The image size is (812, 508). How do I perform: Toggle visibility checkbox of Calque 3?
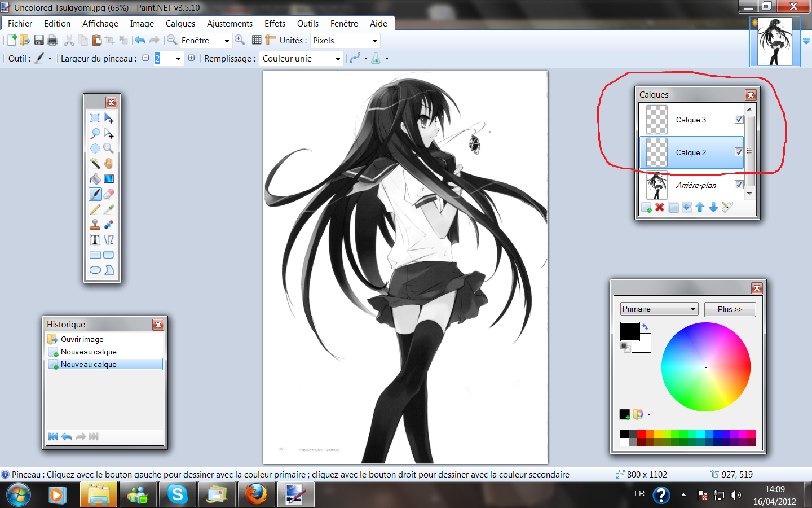coord(739,119)
